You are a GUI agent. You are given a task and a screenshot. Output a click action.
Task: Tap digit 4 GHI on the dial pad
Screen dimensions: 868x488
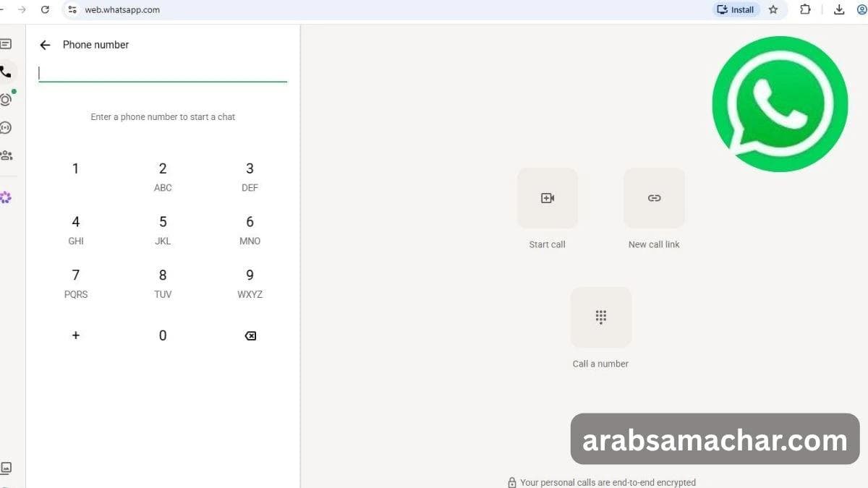76,230
